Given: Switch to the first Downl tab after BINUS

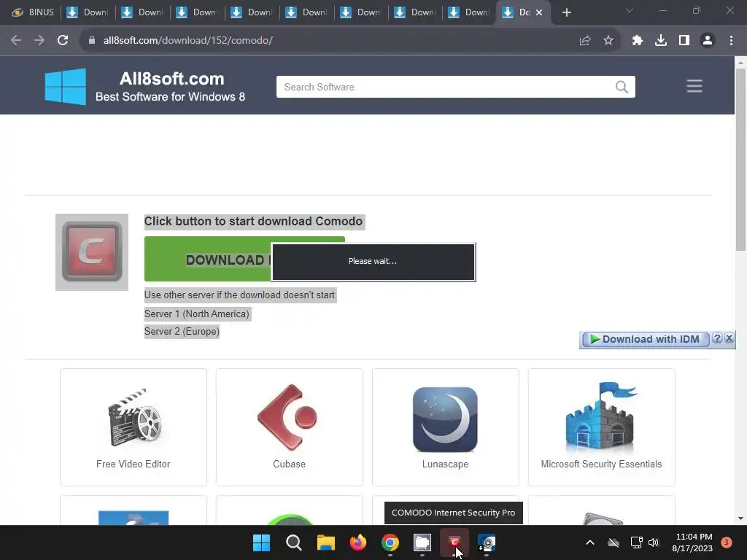Looking at the screenshot, I should pos(88,12).
